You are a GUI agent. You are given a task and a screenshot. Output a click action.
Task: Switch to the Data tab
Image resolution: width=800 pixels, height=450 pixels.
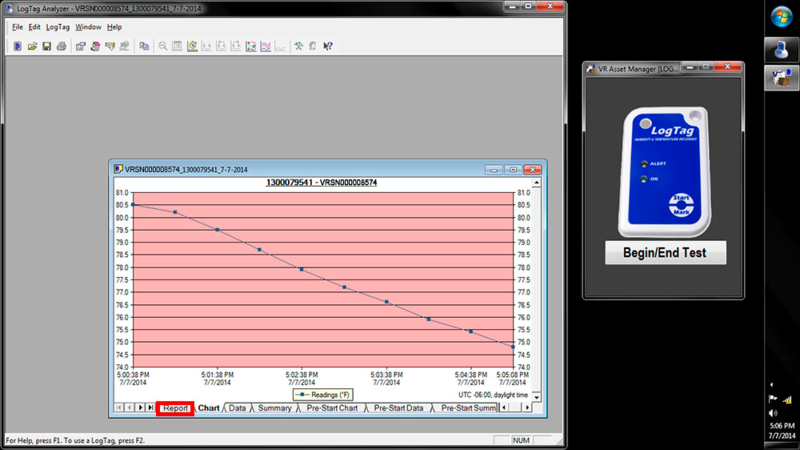click(x=237, y=408)
